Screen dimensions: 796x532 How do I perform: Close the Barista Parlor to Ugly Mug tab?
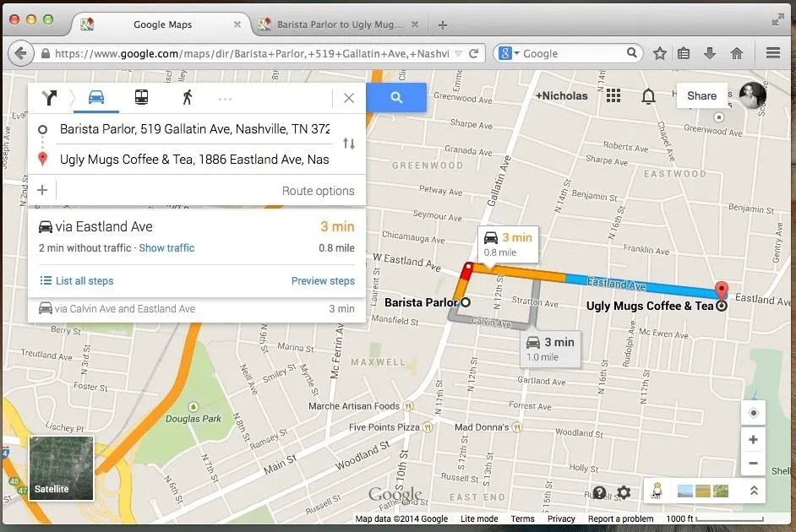coord(415,24)
